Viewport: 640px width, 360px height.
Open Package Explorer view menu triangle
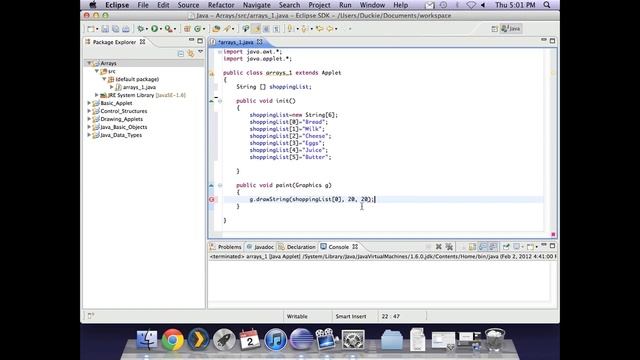pyautogui.click(x=200, y=52)
